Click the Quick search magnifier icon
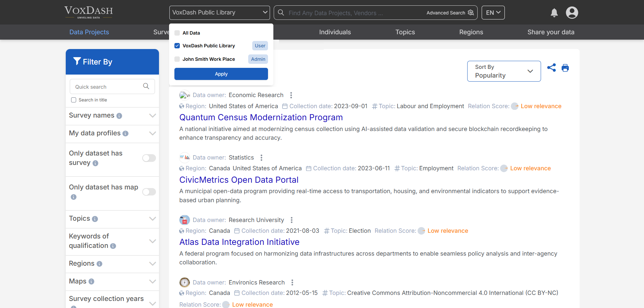Screen dimensions: 644x308 coord(146,86)
